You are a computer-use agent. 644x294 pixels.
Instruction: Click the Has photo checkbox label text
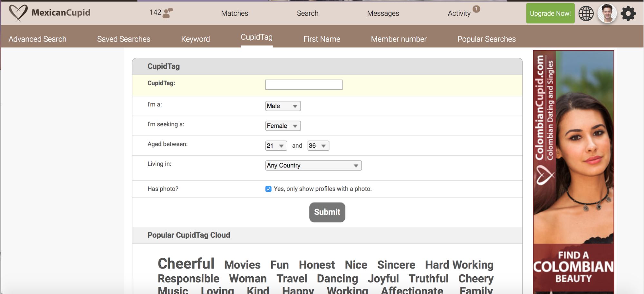click(323, 189)
